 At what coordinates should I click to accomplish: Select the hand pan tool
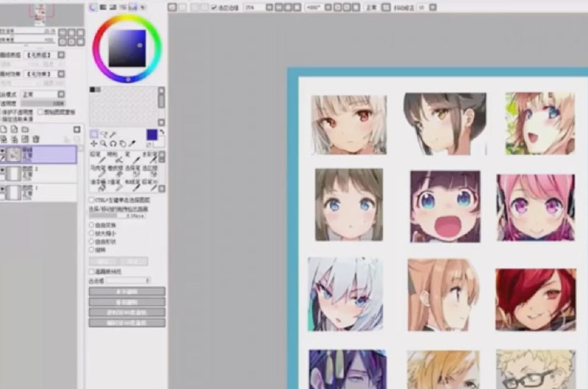pos(123,143)
